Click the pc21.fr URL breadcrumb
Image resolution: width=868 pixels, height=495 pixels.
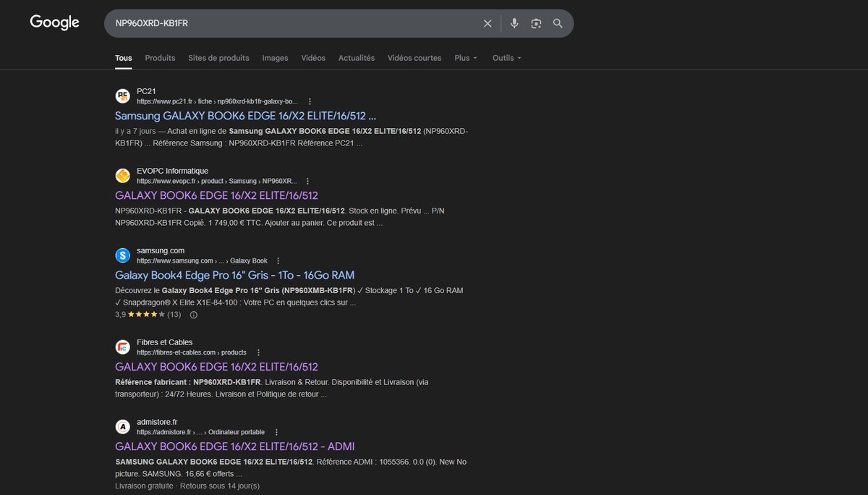[217, 101]
